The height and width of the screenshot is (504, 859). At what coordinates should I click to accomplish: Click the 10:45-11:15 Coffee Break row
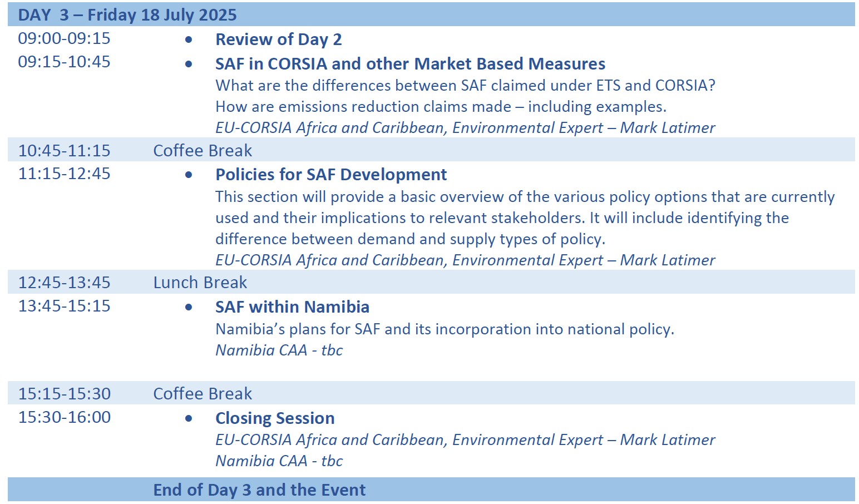pos(431,150)
